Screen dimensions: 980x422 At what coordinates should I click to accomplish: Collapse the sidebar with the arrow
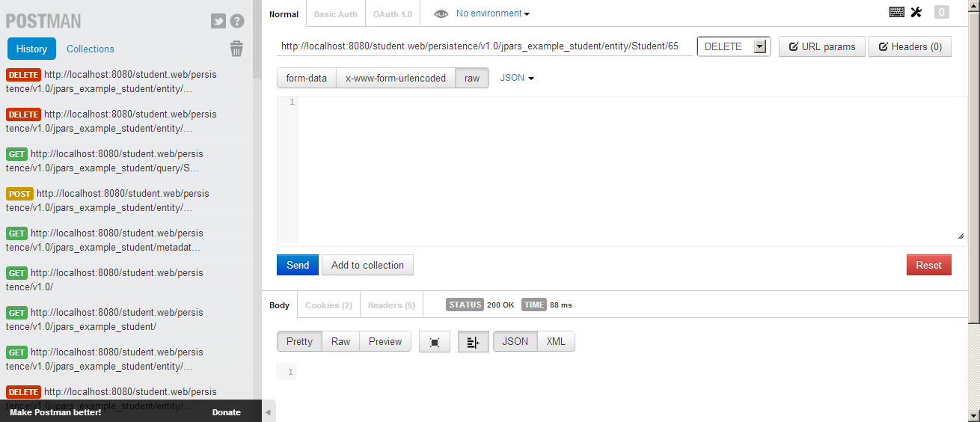point(269,411)
